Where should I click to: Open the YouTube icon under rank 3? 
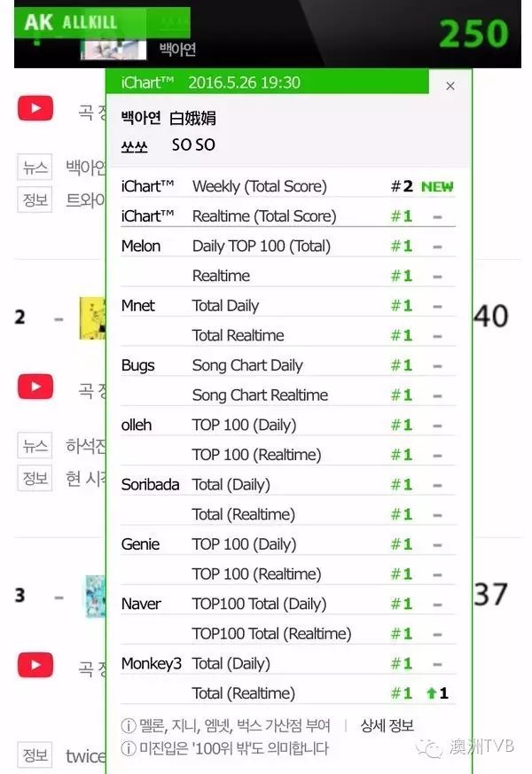(x=35, y=665)
